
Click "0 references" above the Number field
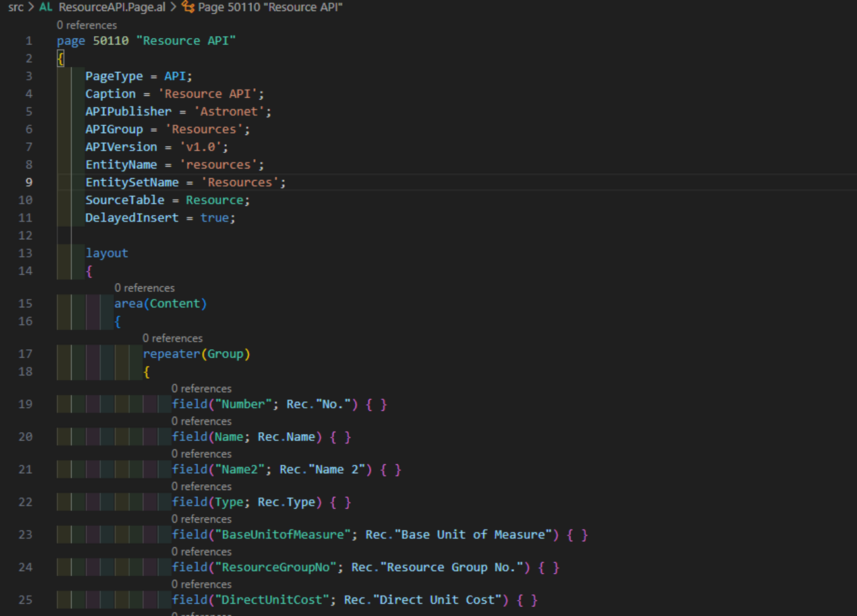click(x=201, y=389)
